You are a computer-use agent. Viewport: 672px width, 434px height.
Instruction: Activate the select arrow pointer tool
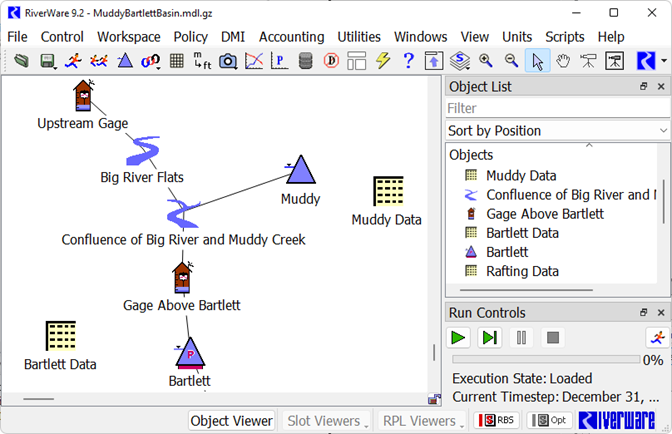coord(537,61)
